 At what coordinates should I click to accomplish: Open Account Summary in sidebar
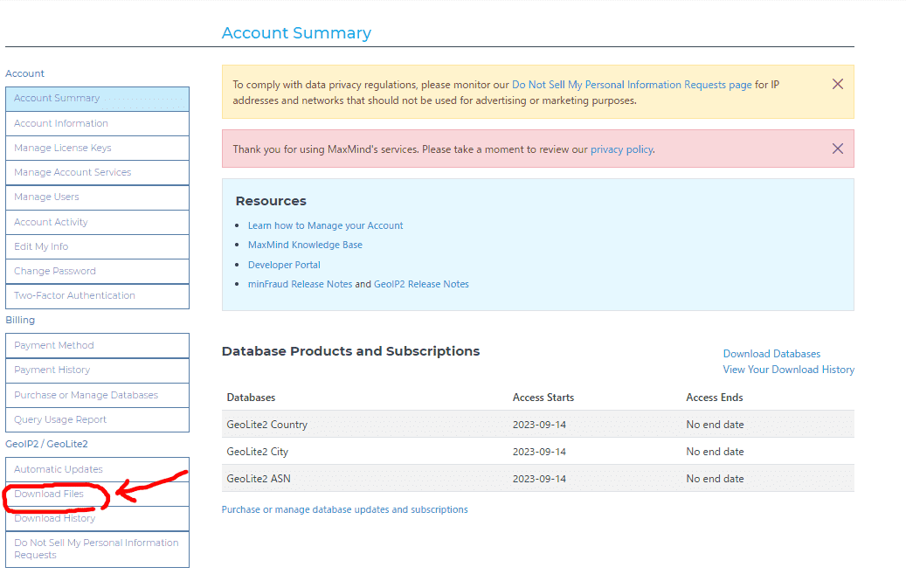click(97, 99)
